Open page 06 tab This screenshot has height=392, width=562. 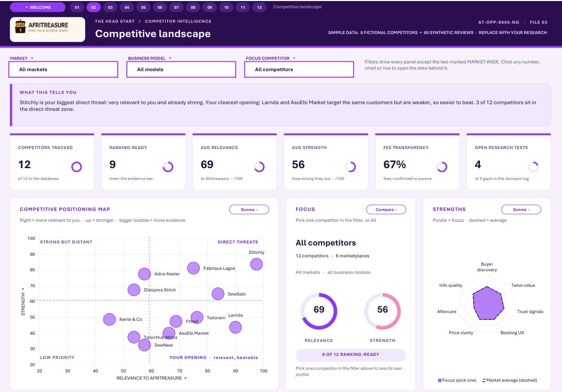point(160,7)
